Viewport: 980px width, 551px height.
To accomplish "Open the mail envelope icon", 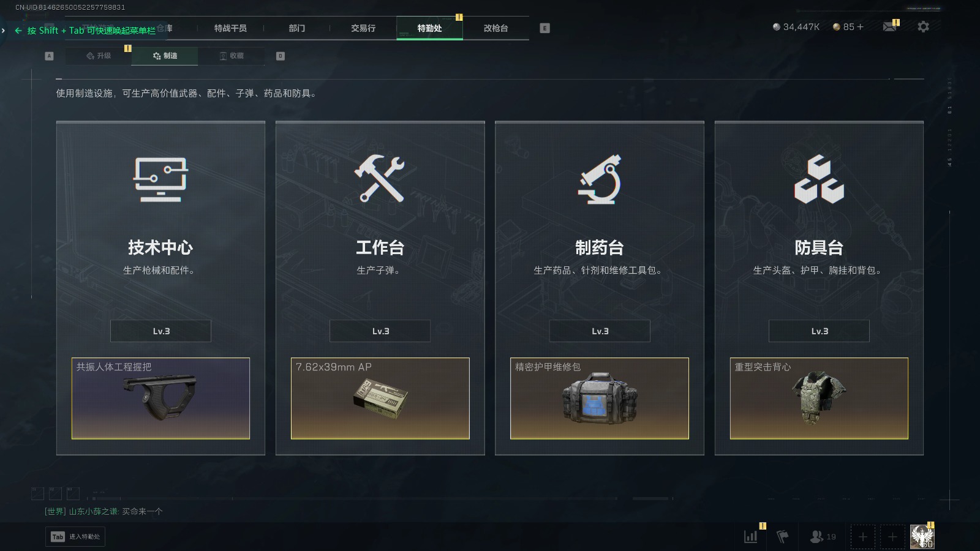I will [889, 27].
